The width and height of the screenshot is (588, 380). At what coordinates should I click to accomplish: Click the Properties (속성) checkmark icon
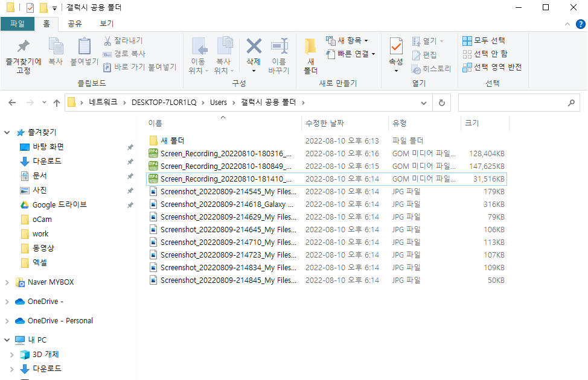point(396,47)
